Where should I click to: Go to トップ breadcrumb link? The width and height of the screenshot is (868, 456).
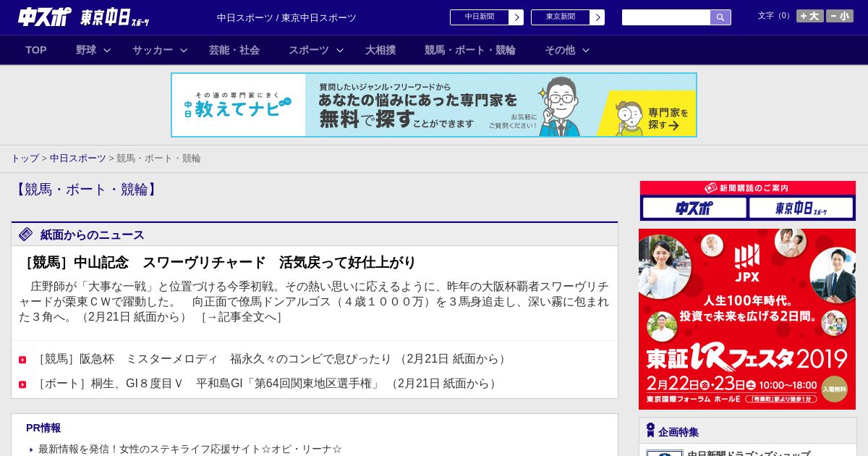25,158
